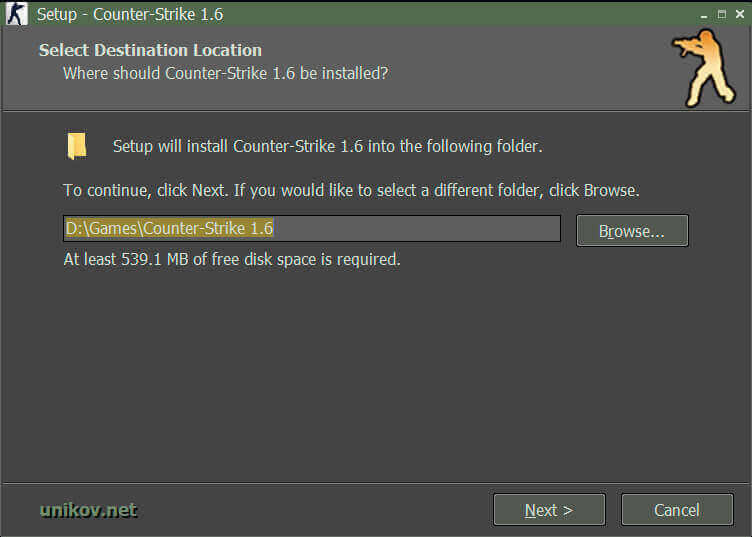Screen dimensions: 752x537
Task: Click the '539.1 MB of free disk space' notice
Action: pyautogui.click(x=232, y=259)
